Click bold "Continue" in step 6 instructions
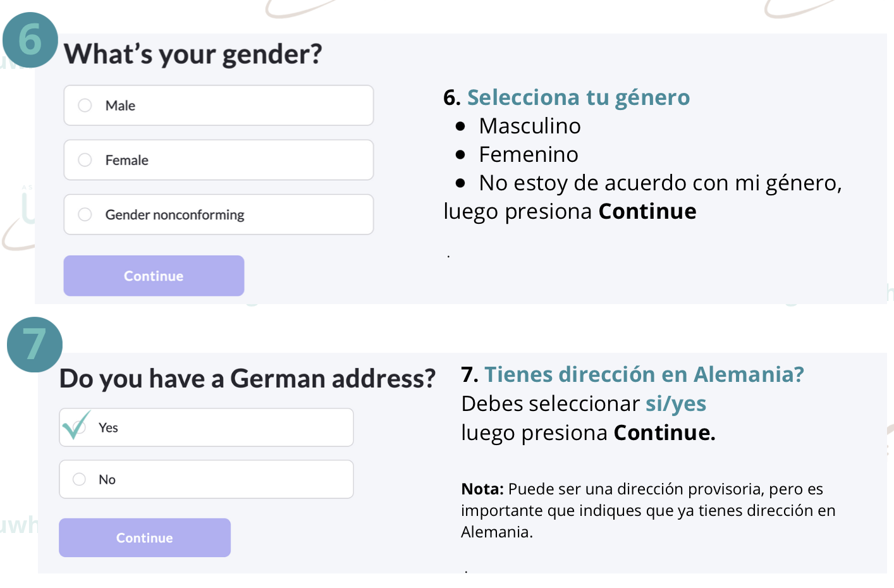This screenshot has width=894, height=588. tap(647, 211)
